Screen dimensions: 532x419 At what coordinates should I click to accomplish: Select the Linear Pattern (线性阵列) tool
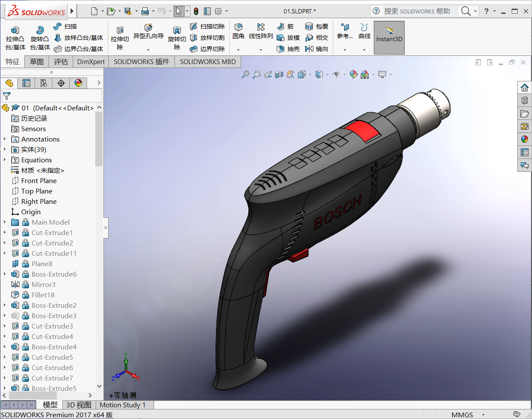click(261, 32)
